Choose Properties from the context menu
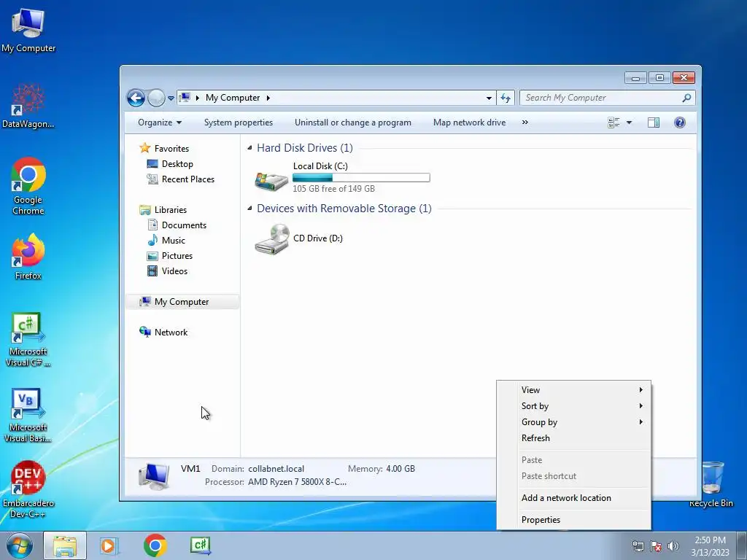 point(573,520)
